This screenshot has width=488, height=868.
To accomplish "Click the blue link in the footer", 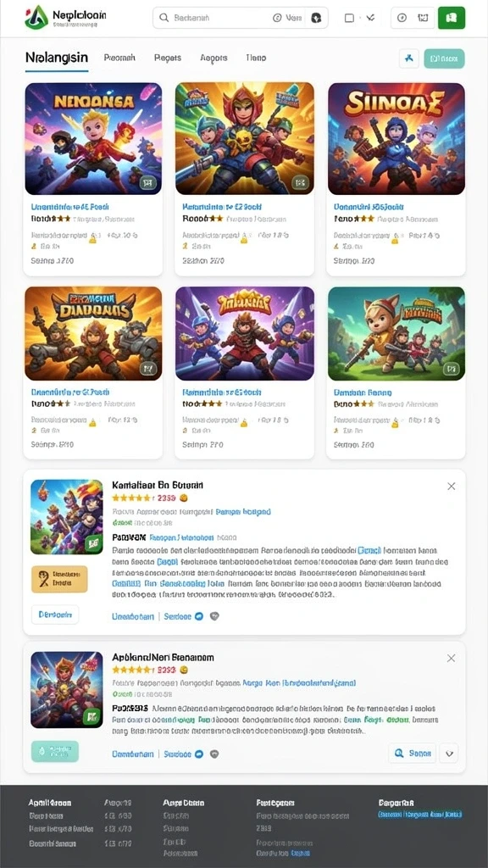I will pyautogui.click(x=420, y=815).
